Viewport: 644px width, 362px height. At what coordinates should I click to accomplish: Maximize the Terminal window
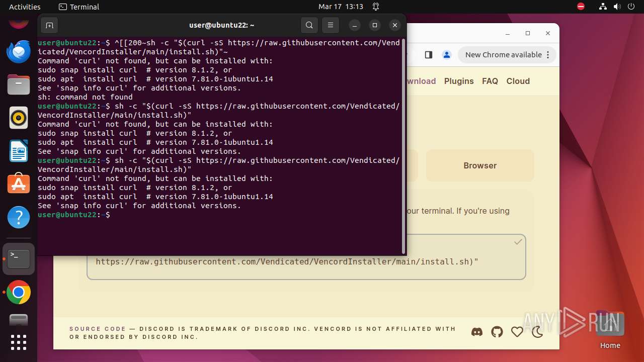coord(375,25)
